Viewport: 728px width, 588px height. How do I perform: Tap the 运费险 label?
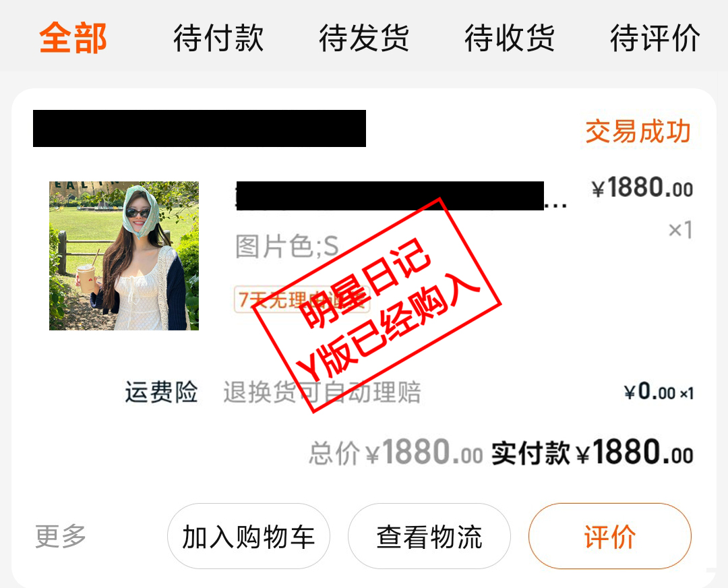point(161,392)
